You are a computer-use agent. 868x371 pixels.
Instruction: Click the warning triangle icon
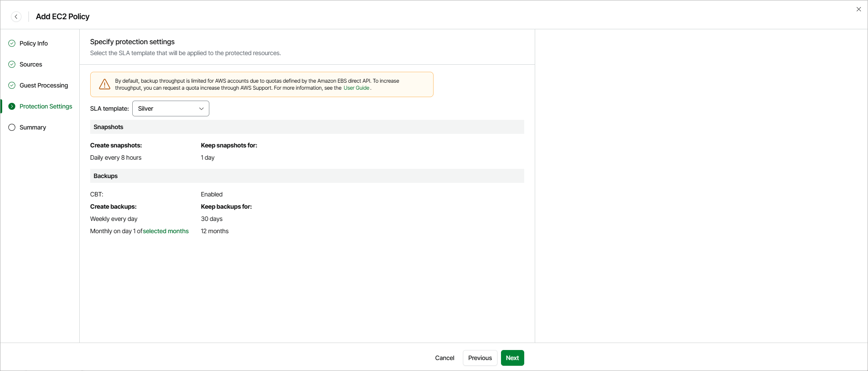[105, 84]
